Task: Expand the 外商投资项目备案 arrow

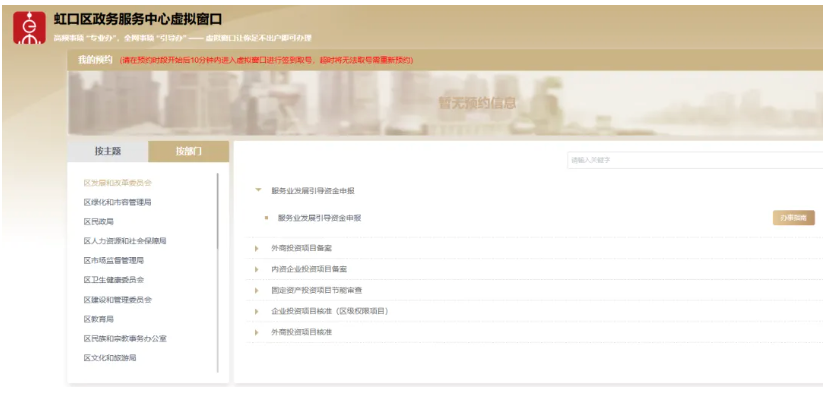Action: (257, 248)
